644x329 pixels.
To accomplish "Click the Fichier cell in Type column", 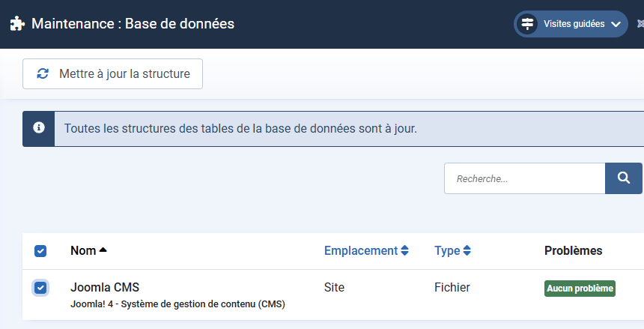I will click(452, 287).
